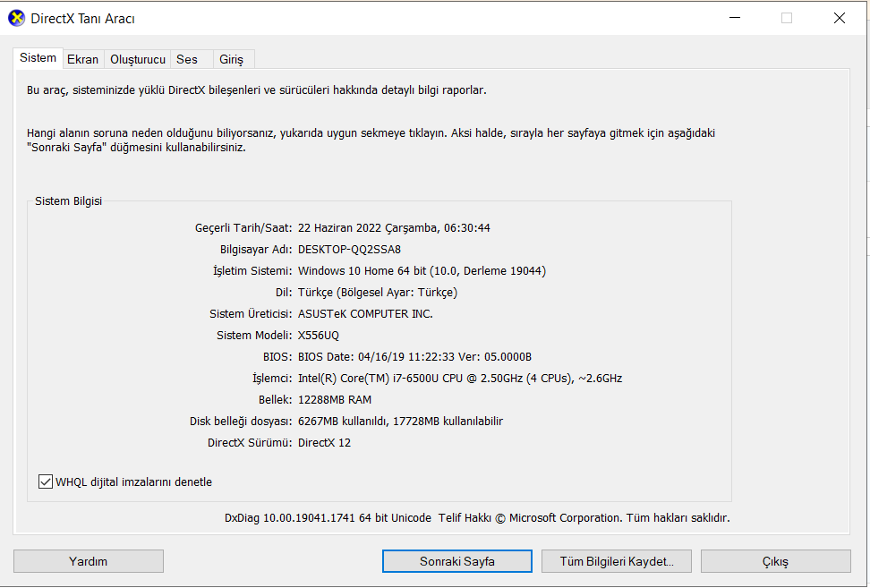Screen dimensions: 870x588
Task: Click the Windows 10 Home 64 bit value
Action: (x=422, y=271)
